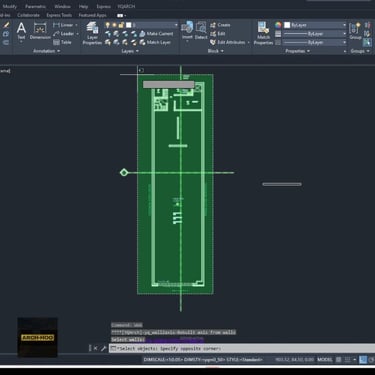
Task: Open the Express menu
Action: pos(103,6)
